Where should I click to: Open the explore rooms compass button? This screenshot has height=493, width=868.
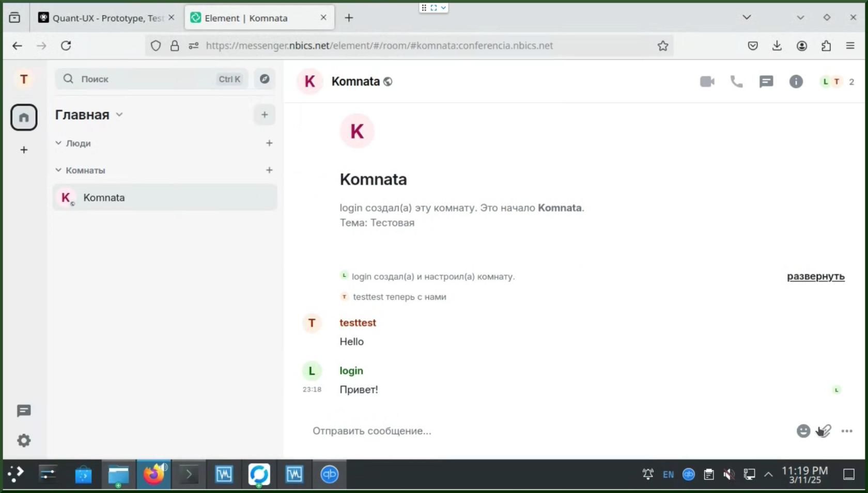(265, 79)
